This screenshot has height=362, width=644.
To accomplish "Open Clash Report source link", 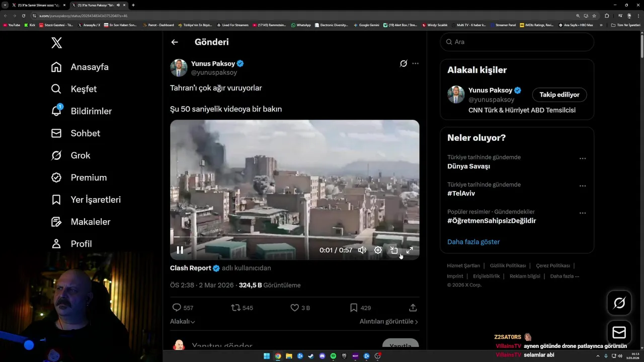I will click(x=195, y=268).
